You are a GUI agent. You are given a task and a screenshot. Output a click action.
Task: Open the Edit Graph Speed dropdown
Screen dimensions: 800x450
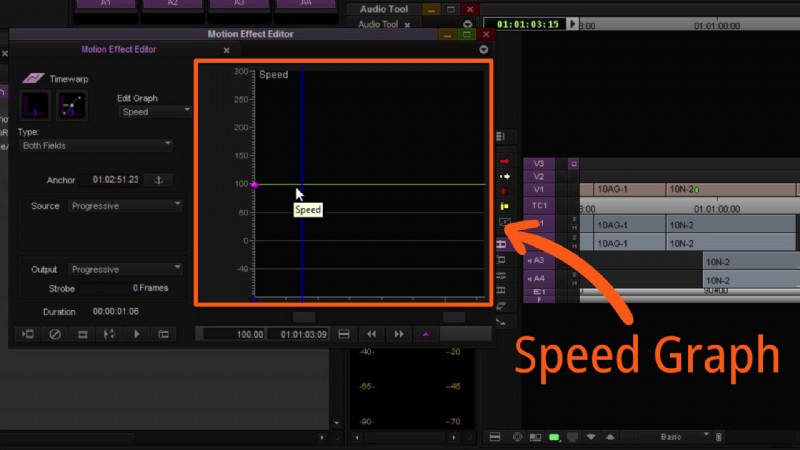[x=155, y=112]
